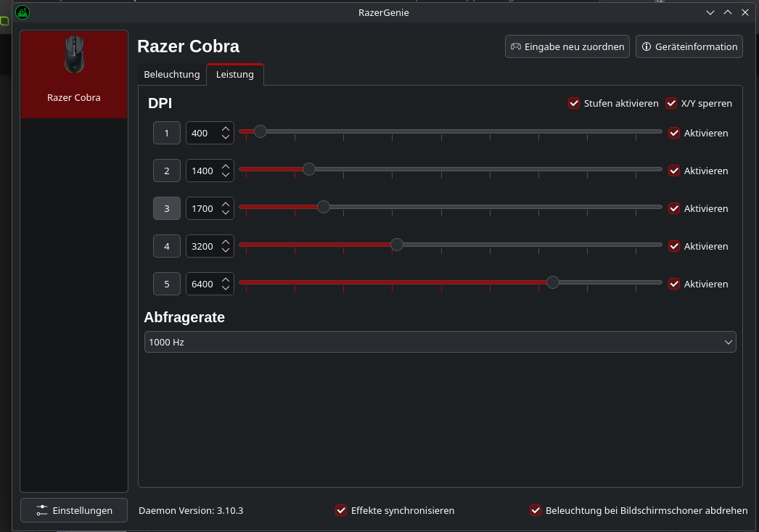Viewport: 759px width, 532px height.
Task: Toggle Beleuchtung bei Bildschirmschoner abdrehen checkbox
Action: (536, 510)
